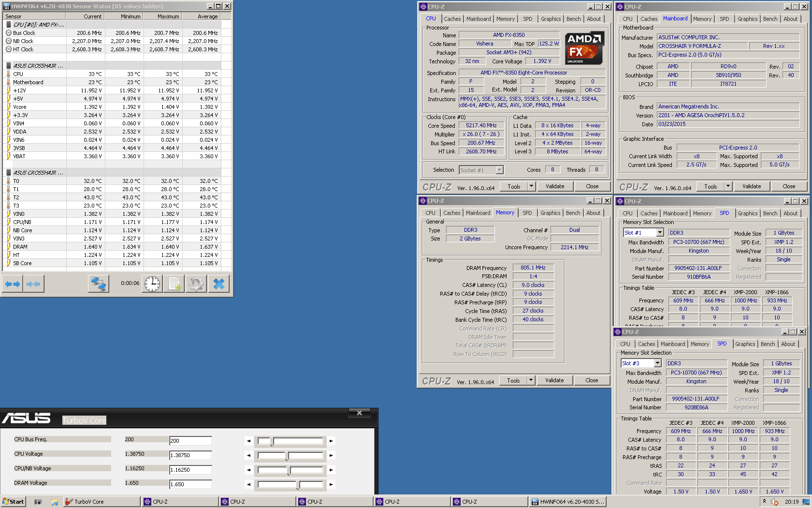The image size is (812, 508).
Task: Click AMD FX logo in CPU-Z
Action: 584,48
